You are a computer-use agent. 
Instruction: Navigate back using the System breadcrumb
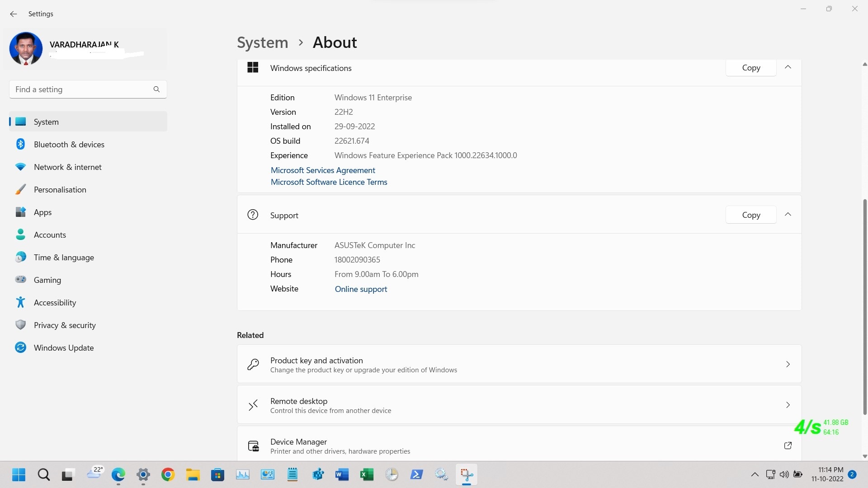click(x=262, y=42)
